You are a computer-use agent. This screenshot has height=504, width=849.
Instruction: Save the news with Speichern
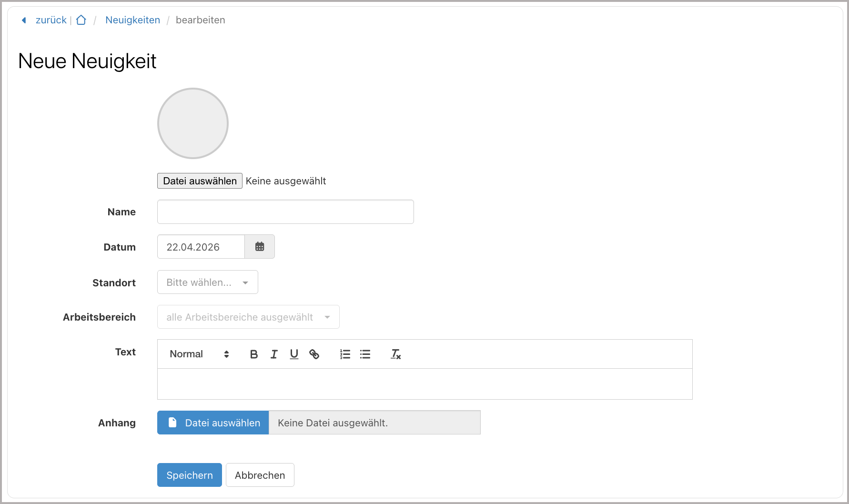tap(190, 475)
